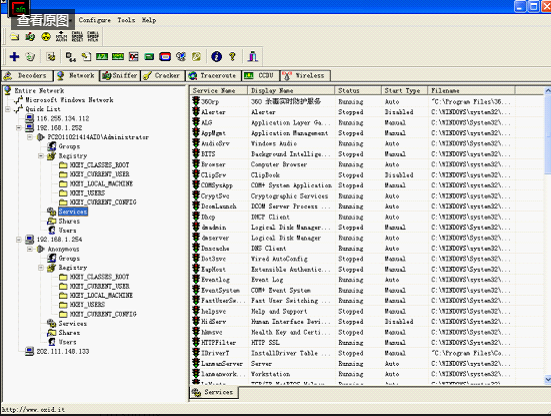Select the Network tab

click(76, 76)
